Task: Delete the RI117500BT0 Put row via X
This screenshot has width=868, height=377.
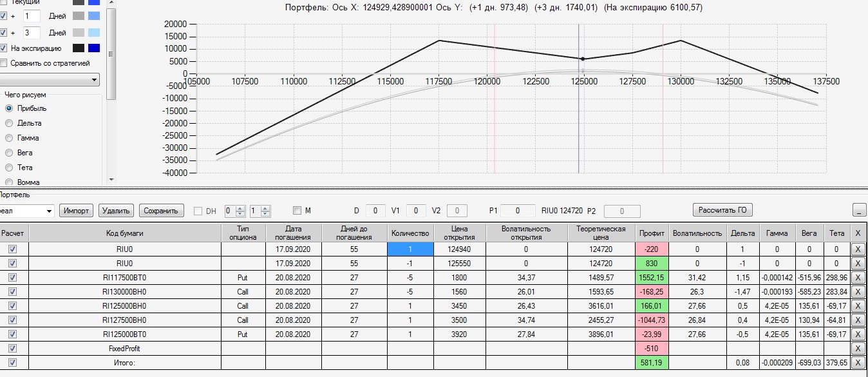Action: (x=858, y=277)
